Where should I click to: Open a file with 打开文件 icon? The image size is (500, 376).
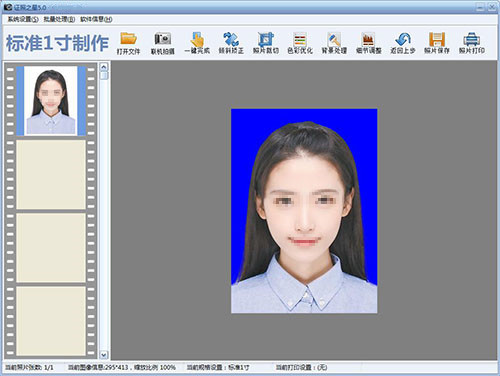coord(129,43)
